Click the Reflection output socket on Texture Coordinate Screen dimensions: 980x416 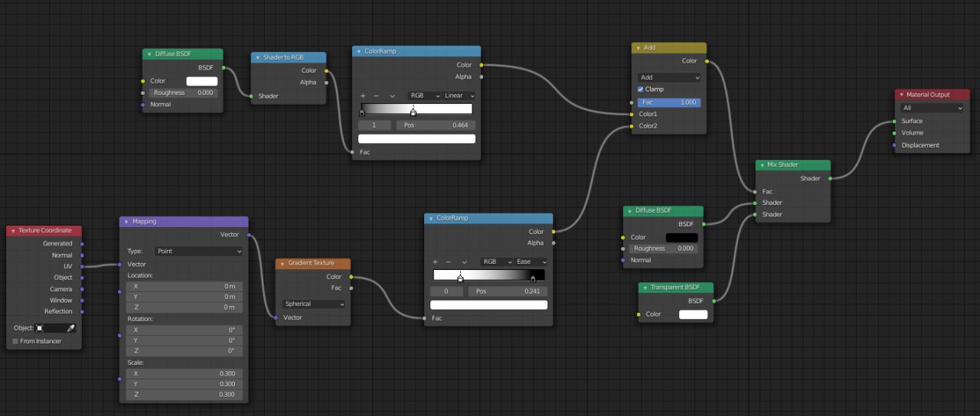coord(82,311)
